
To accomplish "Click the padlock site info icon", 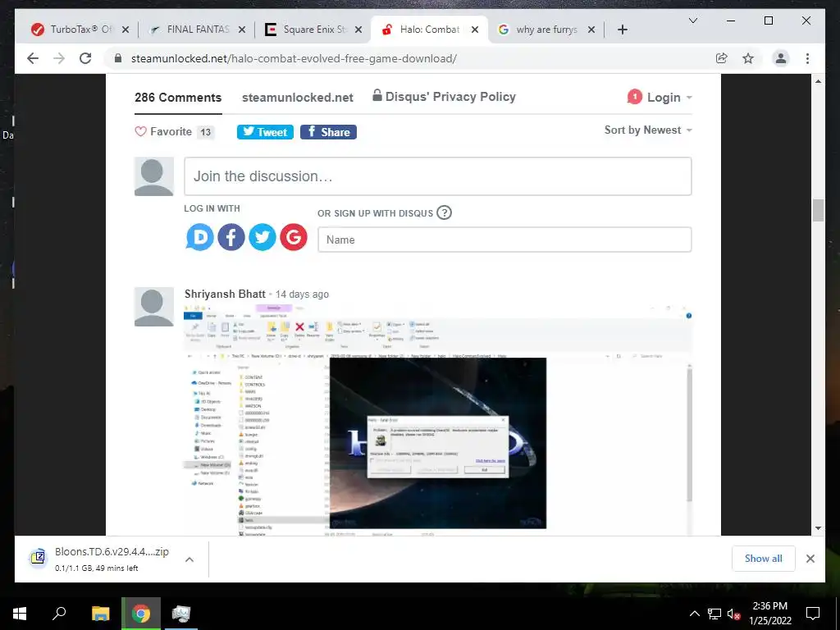I will coord(118,58).
